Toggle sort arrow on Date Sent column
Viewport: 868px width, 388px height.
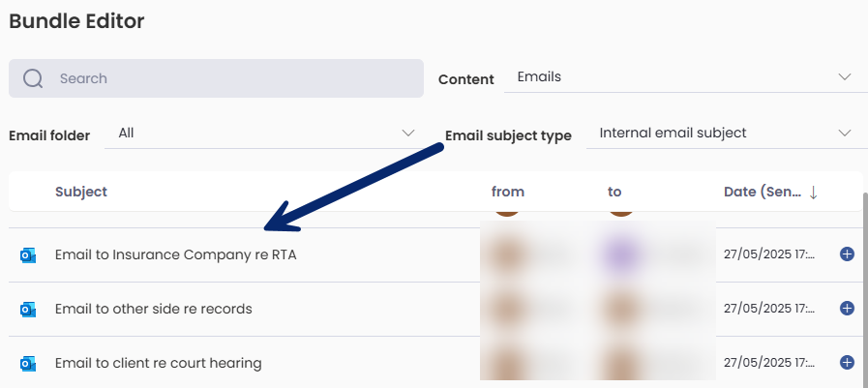tap(813, 192)
